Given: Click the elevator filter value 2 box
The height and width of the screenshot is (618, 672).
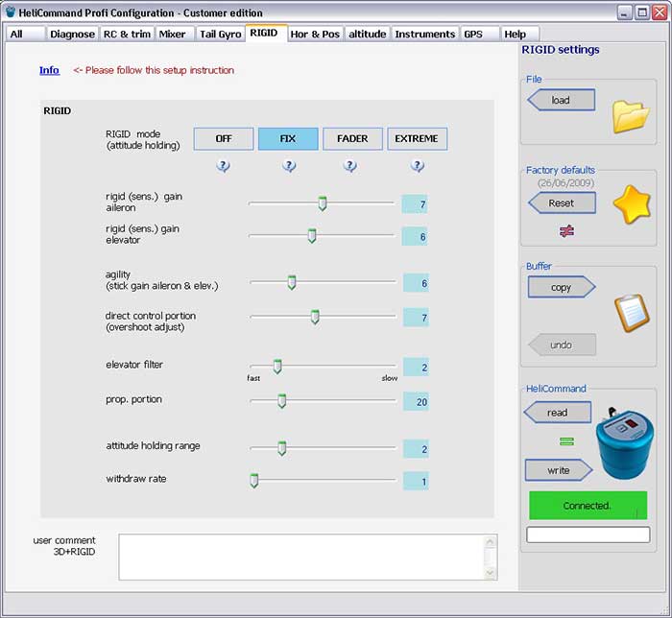Looking at the screenshot, I should tap(416, 368).
